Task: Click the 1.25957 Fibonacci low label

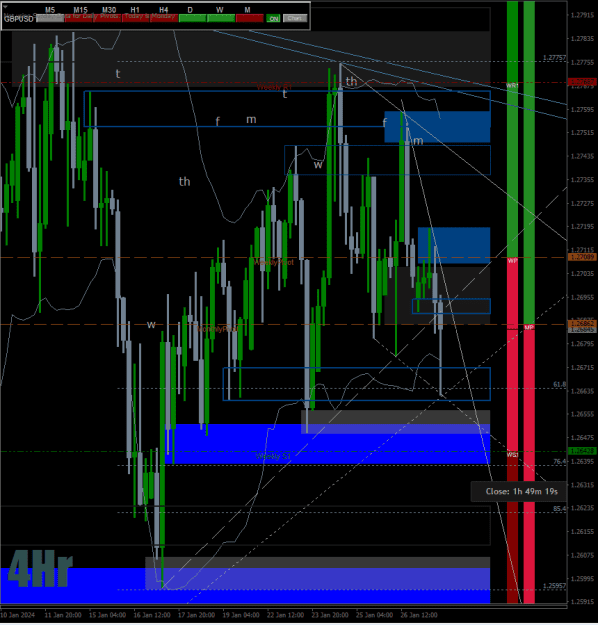Action: click(554, 586)
